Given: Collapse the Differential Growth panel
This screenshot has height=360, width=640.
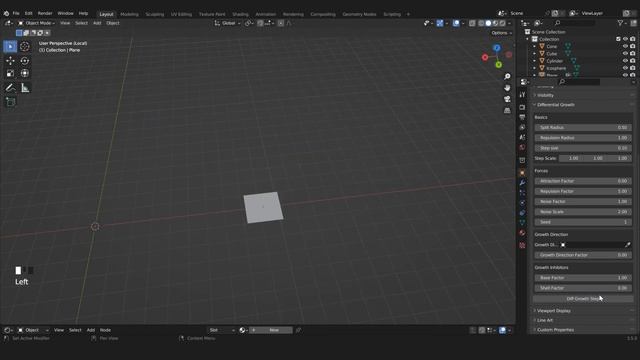Looking at the screenshot, I should (556, 105).
